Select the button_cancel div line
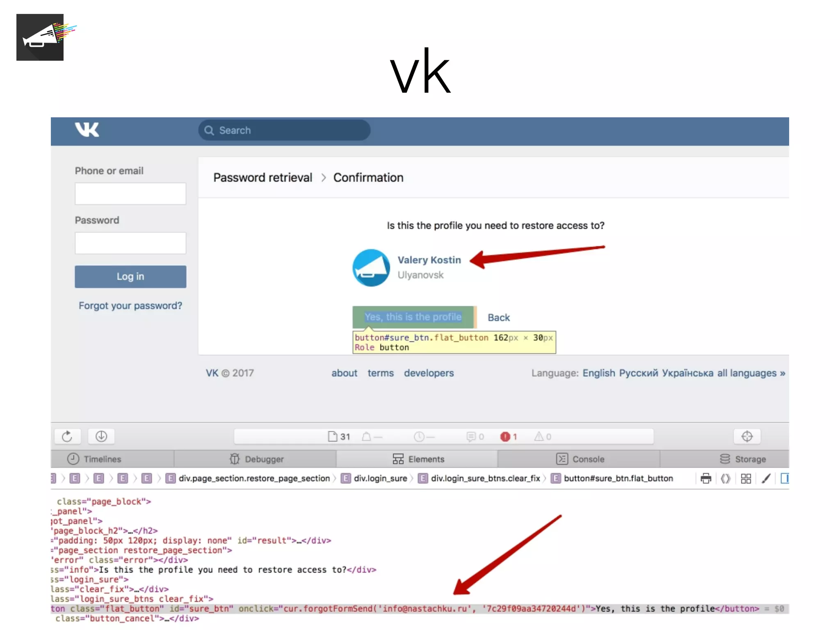 (127, 619)
